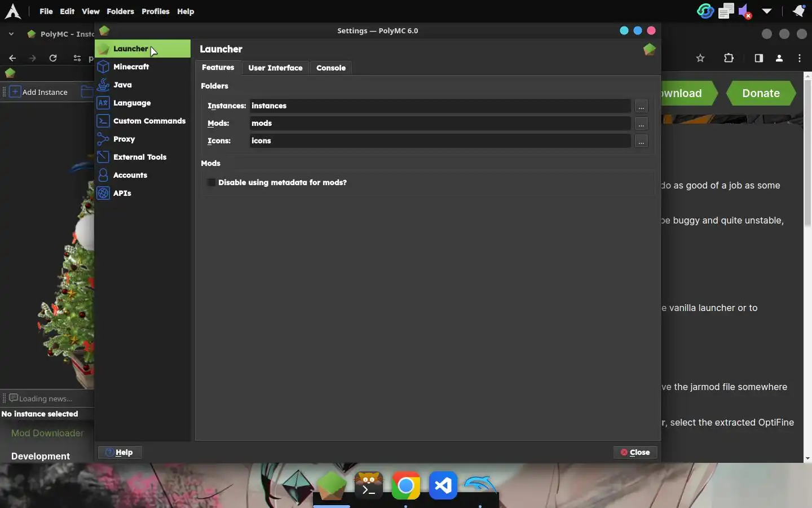Image resolution: width=812 pixels, height=508 pixels.
Task: Click the Help button in Settings
Action: 120,452
